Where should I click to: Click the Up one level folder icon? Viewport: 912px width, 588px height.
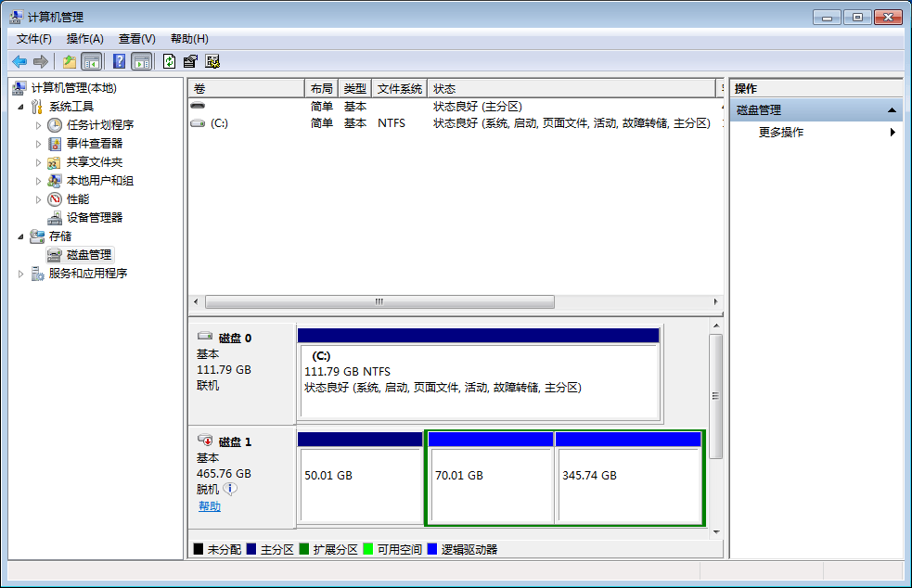tap(70, 61)
